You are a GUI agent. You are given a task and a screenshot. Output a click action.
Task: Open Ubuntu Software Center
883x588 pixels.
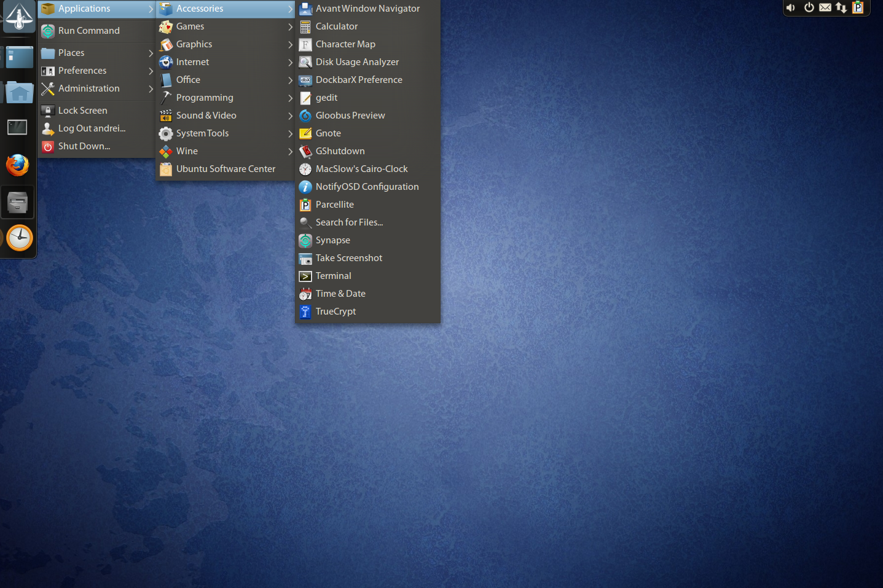226,168
